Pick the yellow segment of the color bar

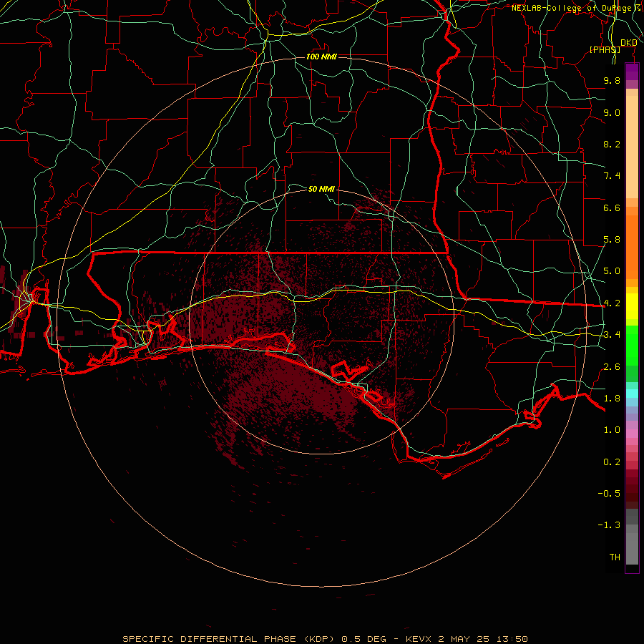pos(632,306)
